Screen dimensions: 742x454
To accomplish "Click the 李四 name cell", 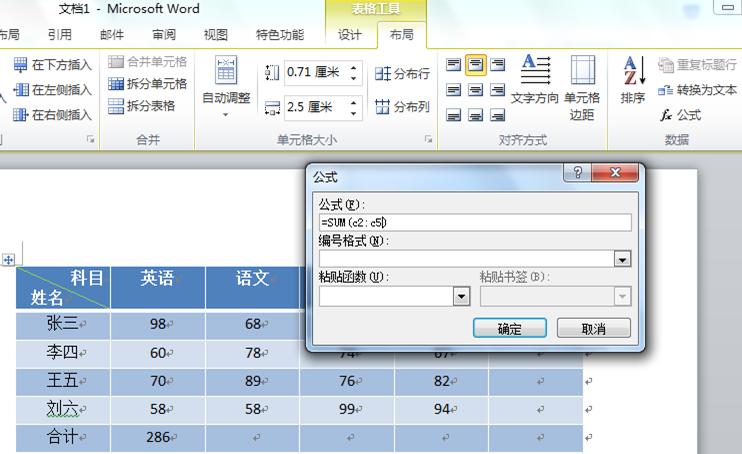I will (63, 353).
